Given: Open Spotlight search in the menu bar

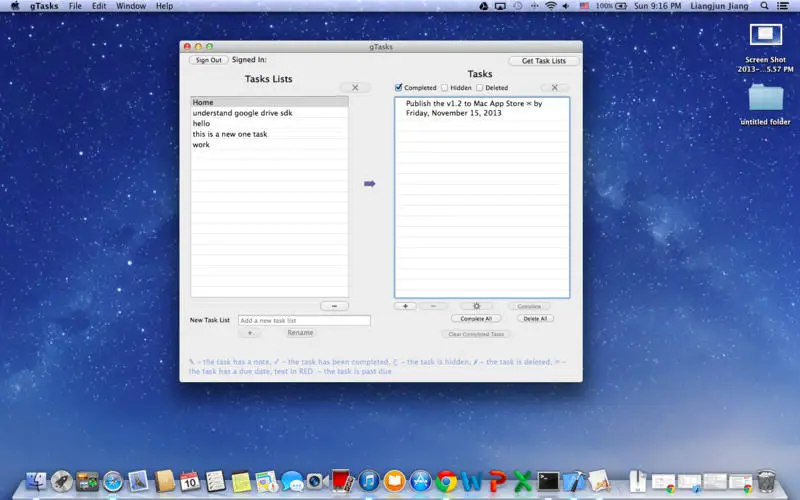Looking at the screenshot, I should [x=764, y=6].
